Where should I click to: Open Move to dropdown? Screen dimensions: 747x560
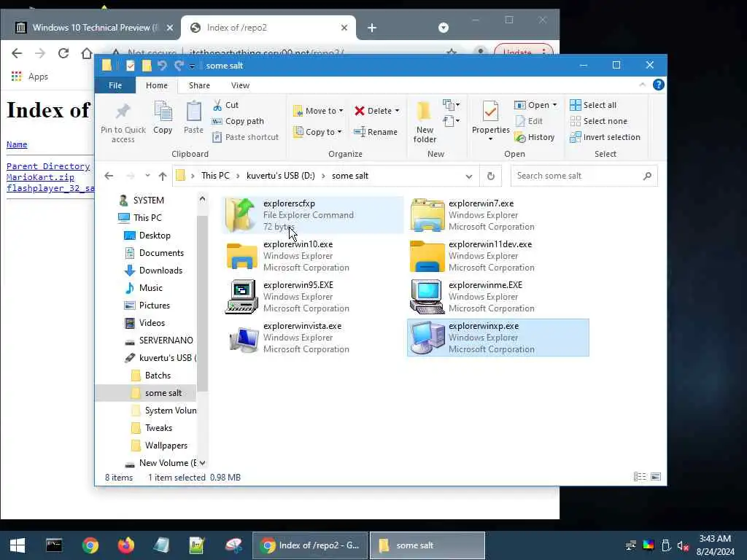click(x=318, y=111)
